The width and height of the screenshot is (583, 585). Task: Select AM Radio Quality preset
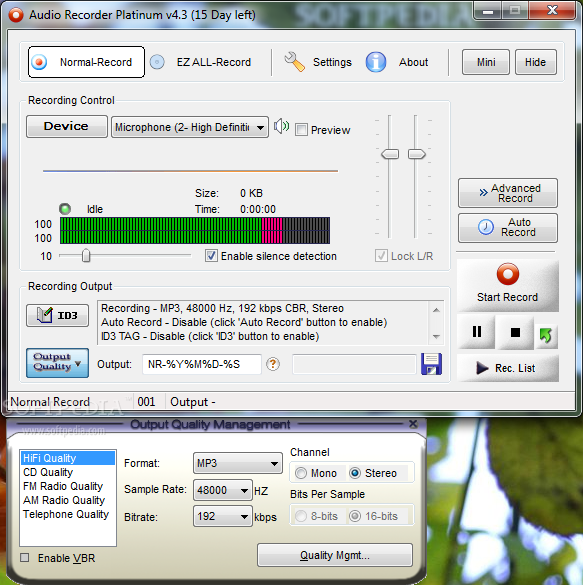[68, 500]
